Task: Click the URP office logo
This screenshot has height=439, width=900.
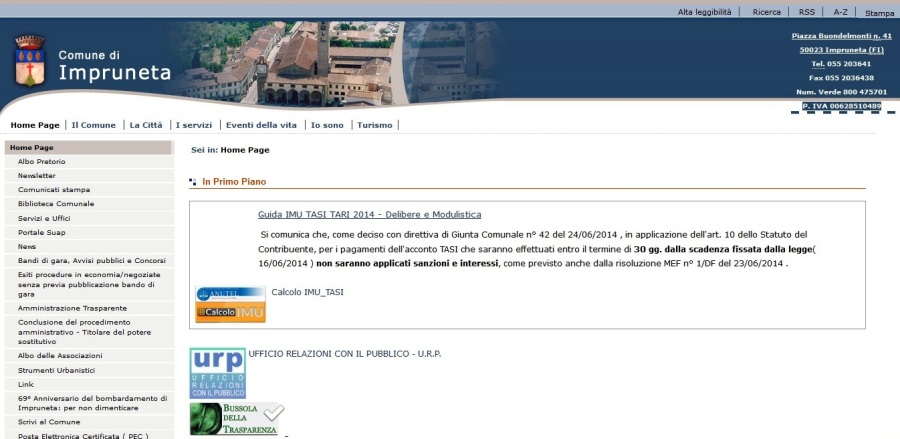Action: click(x=217, y=373)
